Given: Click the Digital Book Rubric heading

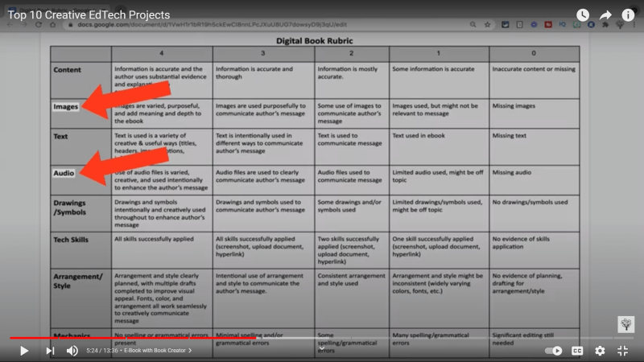Looking at the screenshot, I should point(315,39).
